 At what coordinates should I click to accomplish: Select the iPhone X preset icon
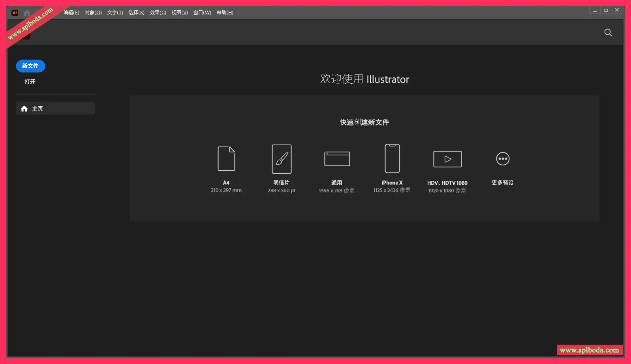click(x=392, y=158)
